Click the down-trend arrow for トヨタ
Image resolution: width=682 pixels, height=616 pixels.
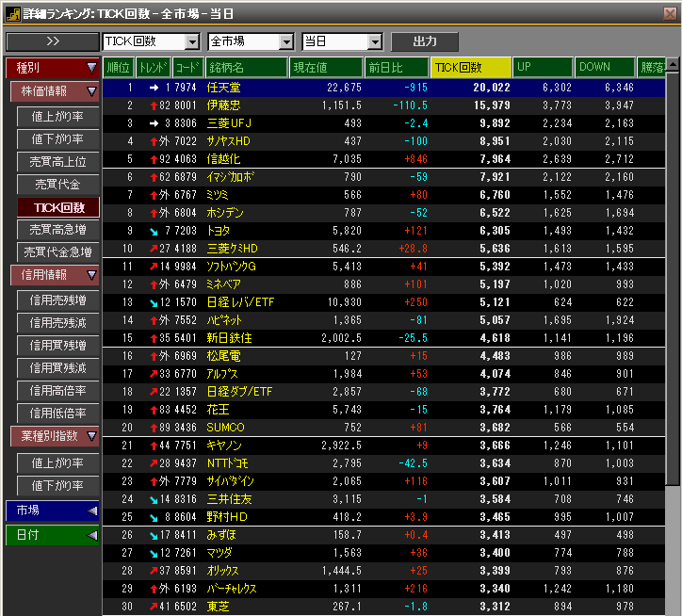[154, 232]
